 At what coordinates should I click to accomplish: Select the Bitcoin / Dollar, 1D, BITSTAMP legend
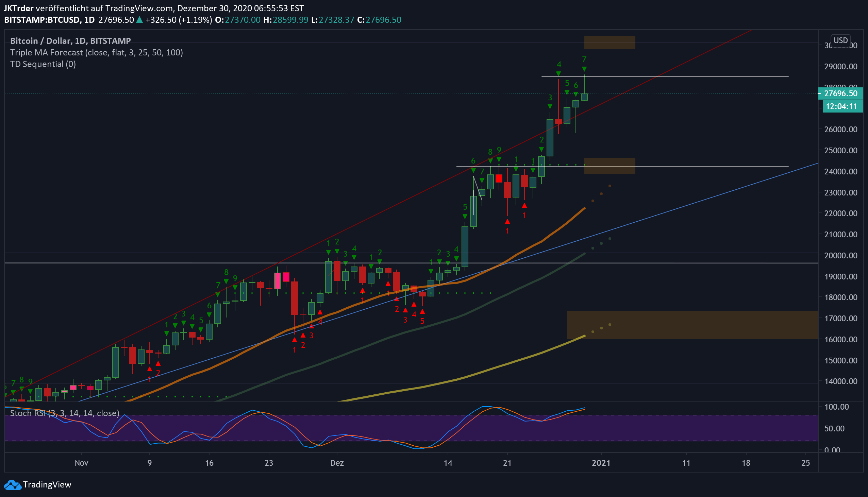tap(70, 41)
